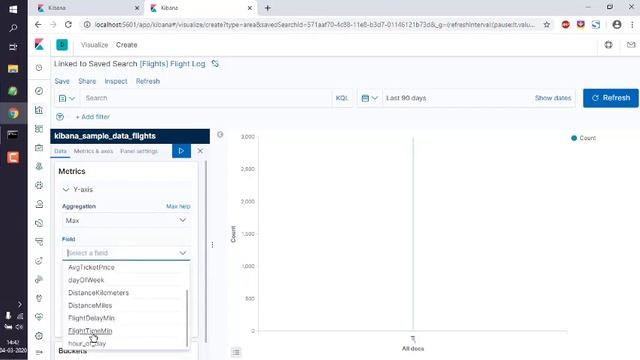Open the date quick menu calendar icon
This screenshot has height=360, width=640.
point(369,98)
